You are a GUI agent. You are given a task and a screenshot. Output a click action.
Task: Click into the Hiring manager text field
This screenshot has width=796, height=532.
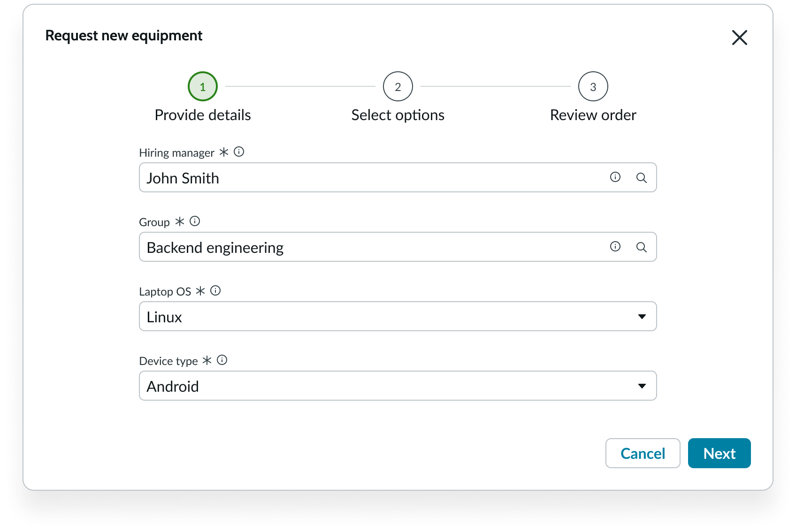tap(366, 178)
